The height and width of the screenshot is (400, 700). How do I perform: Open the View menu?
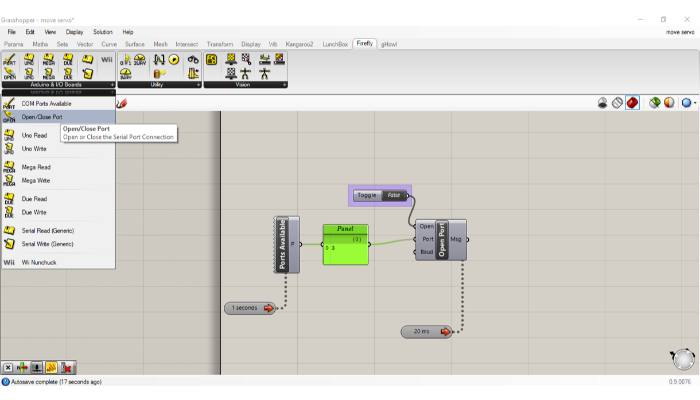(50, 32)
